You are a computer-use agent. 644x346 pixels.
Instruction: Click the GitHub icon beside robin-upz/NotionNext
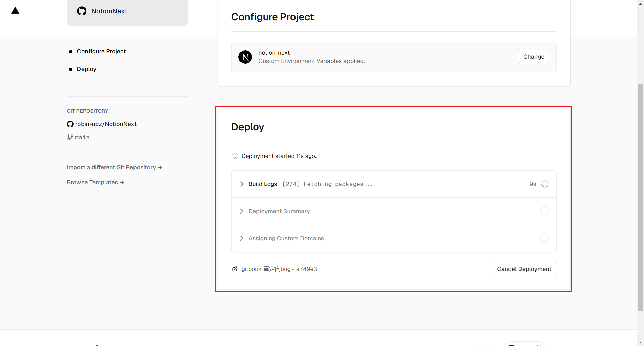coord(70,124)
